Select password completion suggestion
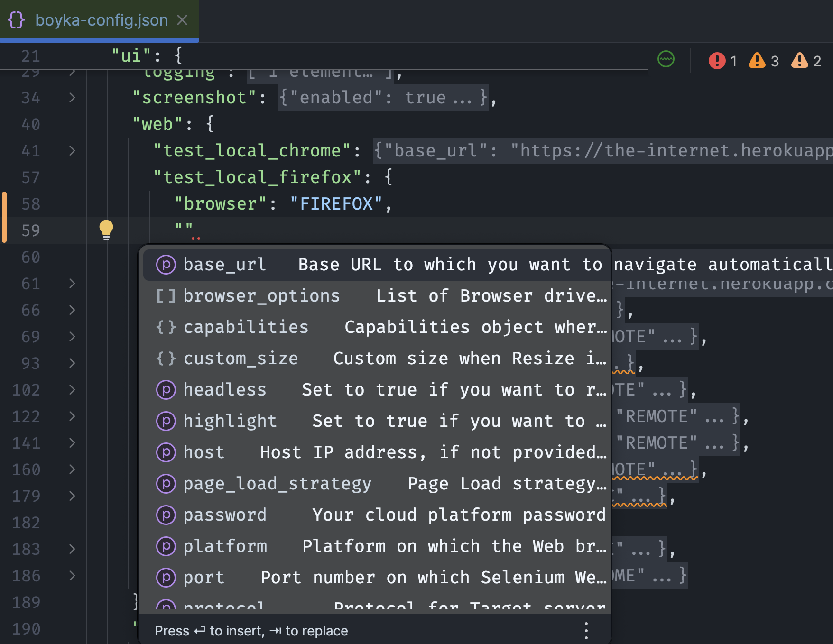Image resolution: width=833 pixels, height=644 pixels. coord(375,515)
